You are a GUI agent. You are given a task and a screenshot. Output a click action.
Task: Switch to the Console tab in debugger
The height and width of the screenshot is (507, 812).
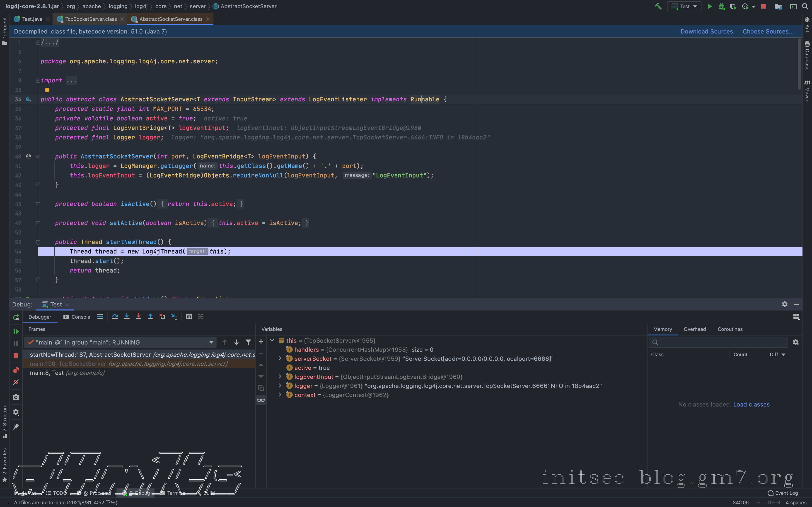(x=77, y=317)
